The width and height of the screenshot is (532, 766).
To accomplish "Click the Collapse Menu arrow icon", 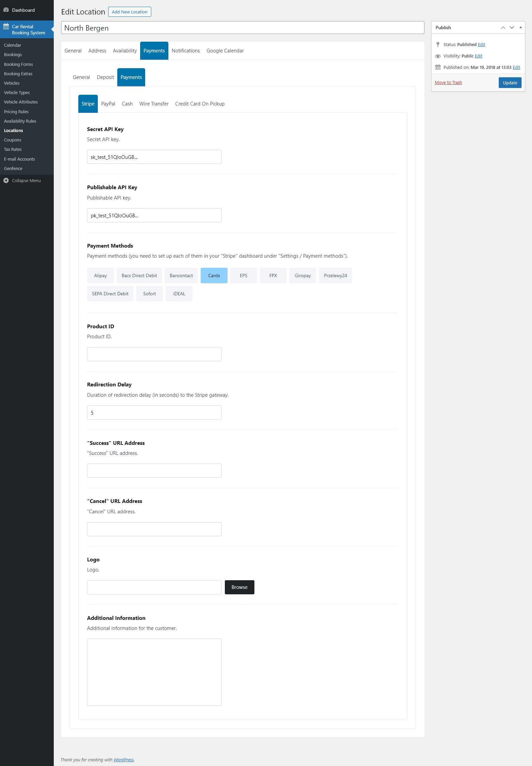I will 6,181.
